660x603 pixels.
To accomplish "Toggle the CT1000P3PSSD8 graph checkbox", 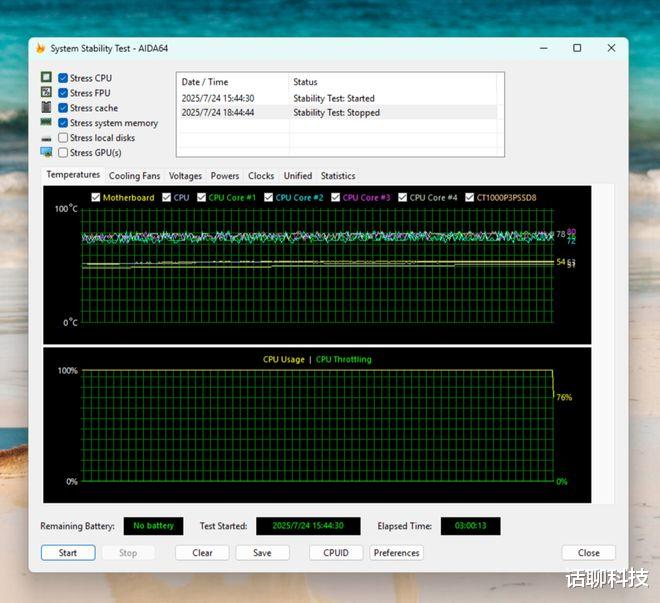I will point(469,197).
